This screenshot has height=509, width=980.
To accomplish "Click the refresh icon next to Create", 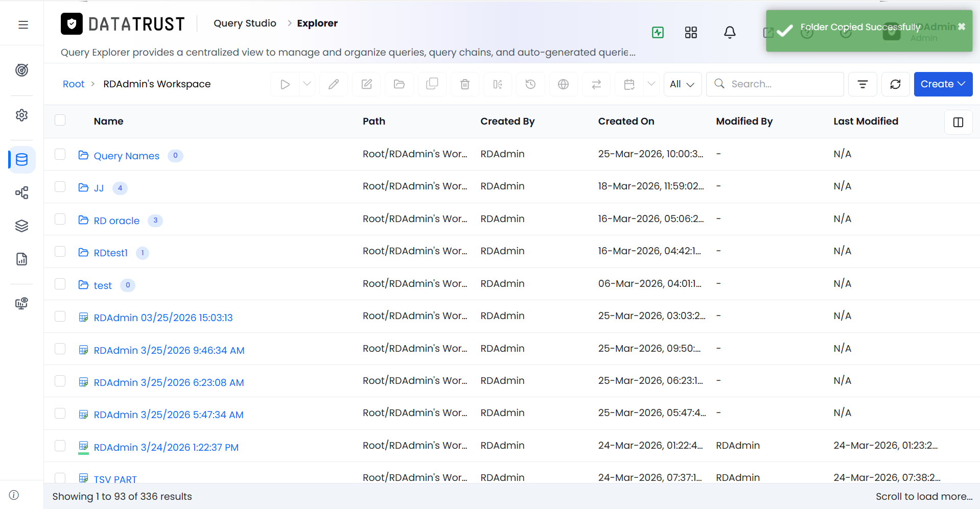I will pos(895,84).
